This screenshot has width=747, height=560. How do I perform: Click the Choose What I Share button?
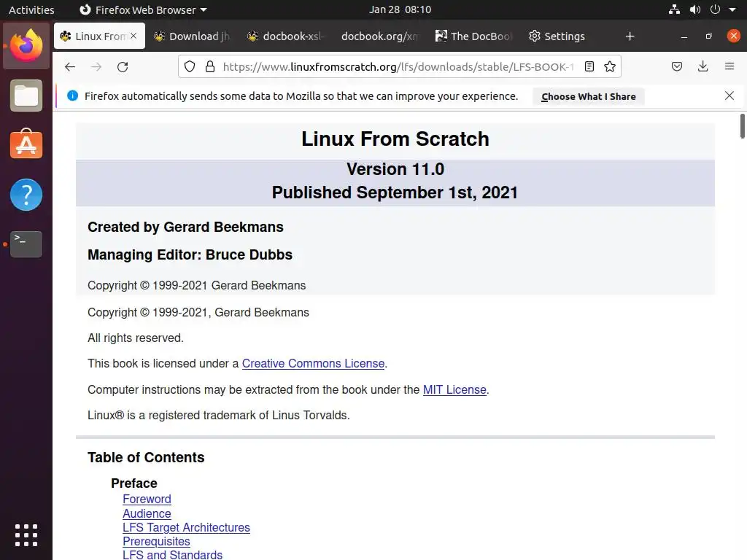pos(588,96)
